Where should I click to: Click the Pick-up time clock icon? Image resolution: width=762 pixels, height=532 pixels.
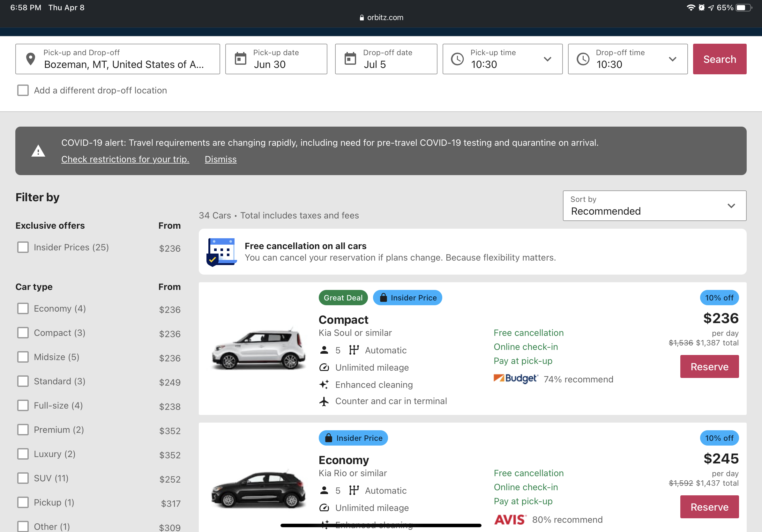pyautogui.click(x=457, y=59)
